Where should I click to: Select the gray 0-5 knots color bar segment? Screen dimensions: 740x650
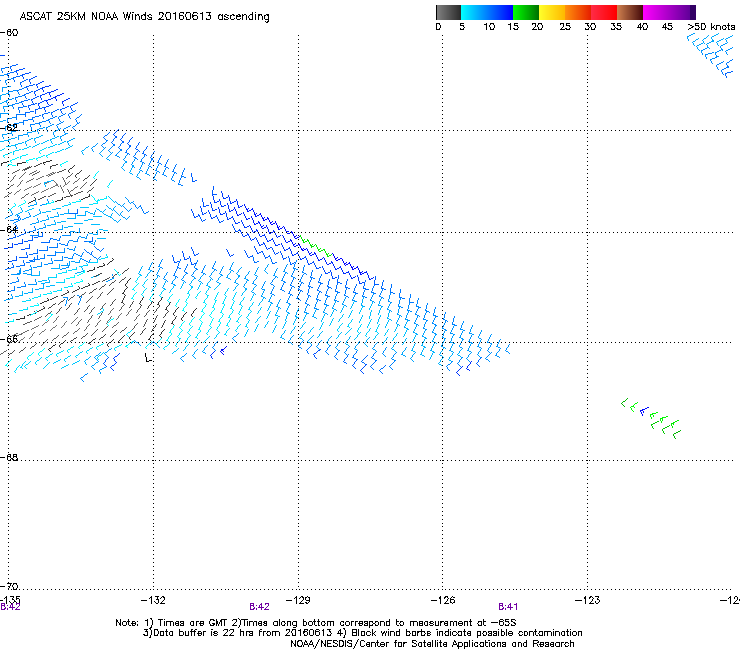click(x=448, y=12)
